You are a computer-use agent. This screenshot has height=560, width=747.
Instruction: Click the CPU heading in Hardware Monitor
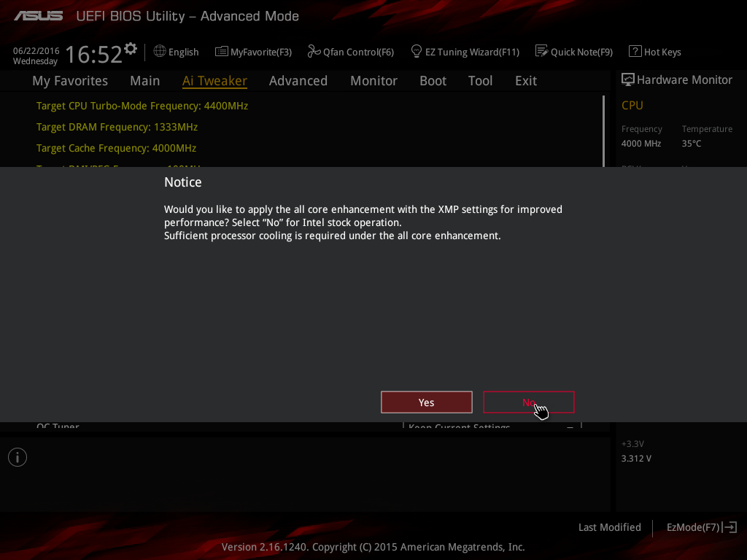[x=632, y=105]
